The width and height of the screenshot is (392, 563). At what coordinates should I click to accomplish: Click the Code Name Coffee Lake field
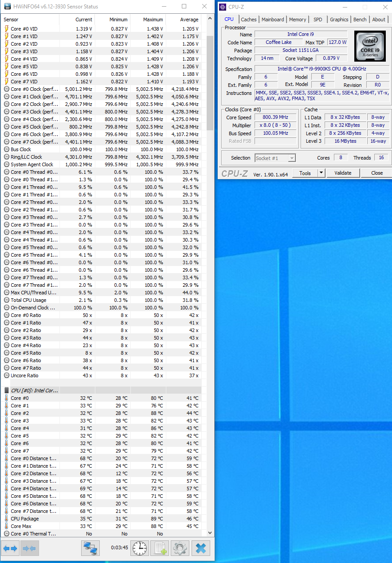coord(279,42)
